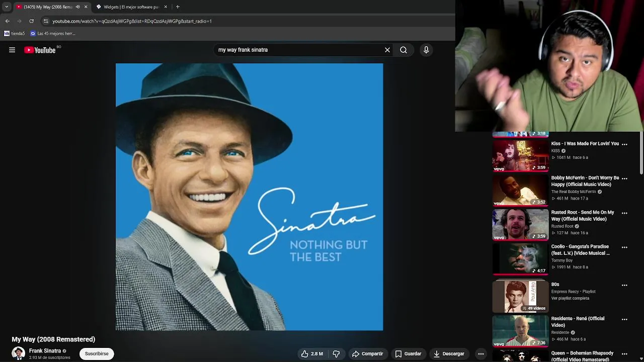Open options menu for Don't Worry Be Happy
The width and height of the screenshot is (644, 362).
pyautogui.click(x=624, y=178)
